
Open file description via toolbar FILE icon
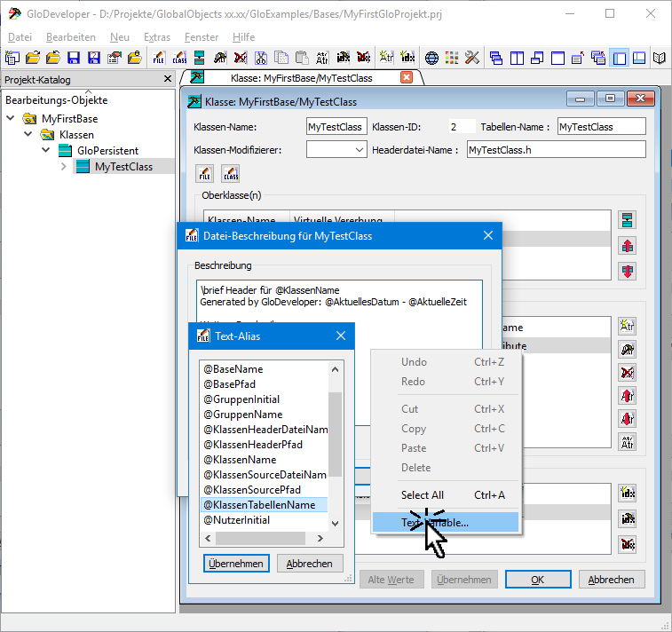tap(159, 58)
